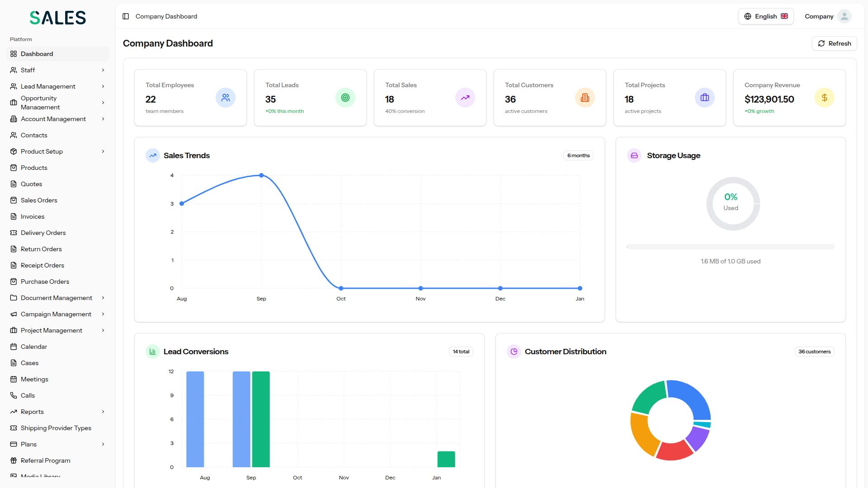Expand Product Setup submenu

pyautogui.click(x=103, y=151)
